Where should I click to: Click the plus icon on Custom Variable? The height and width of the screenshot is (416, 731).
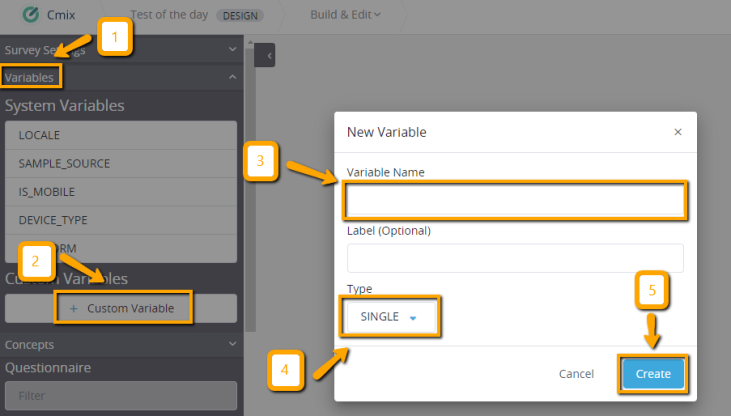[74, 308]
